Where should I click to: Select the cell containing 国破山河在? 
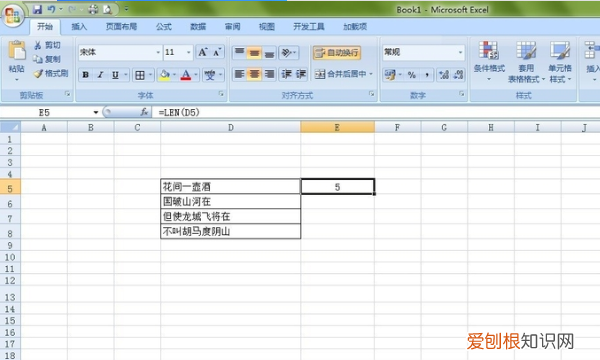click(231, 202)
